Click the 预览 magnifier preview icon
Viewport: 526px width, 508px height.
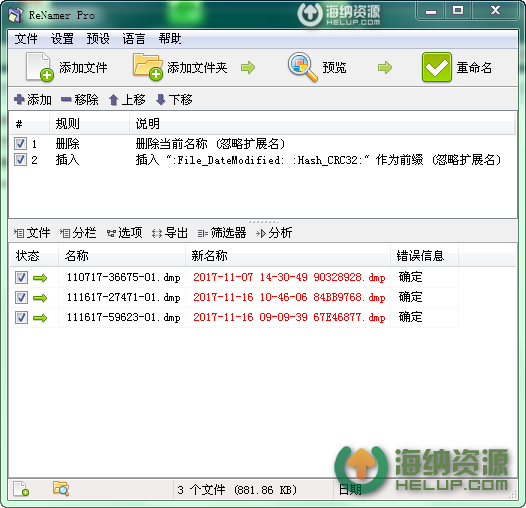(x=303, y=67)
